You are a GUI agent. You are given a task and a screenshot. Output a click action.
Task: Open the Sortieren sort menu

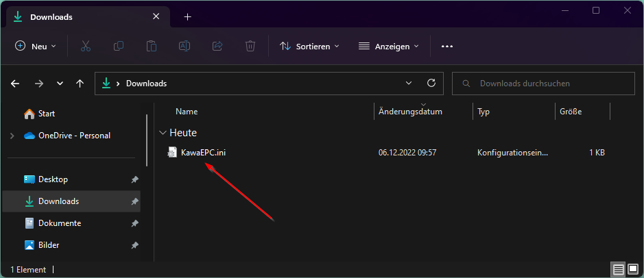[309, 47]
